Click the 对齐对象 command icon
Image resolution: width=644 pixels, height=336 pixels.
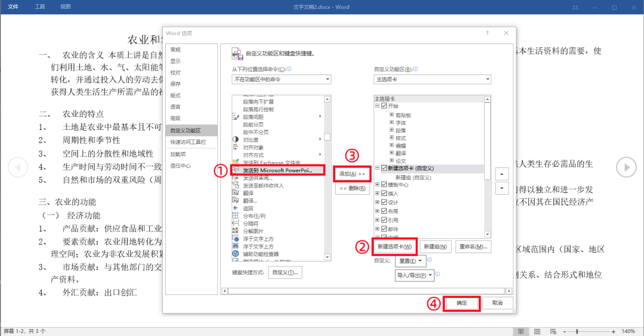[236, 147]
